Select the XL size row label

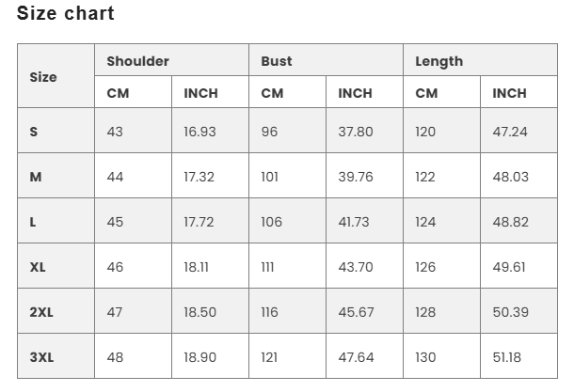56,266
